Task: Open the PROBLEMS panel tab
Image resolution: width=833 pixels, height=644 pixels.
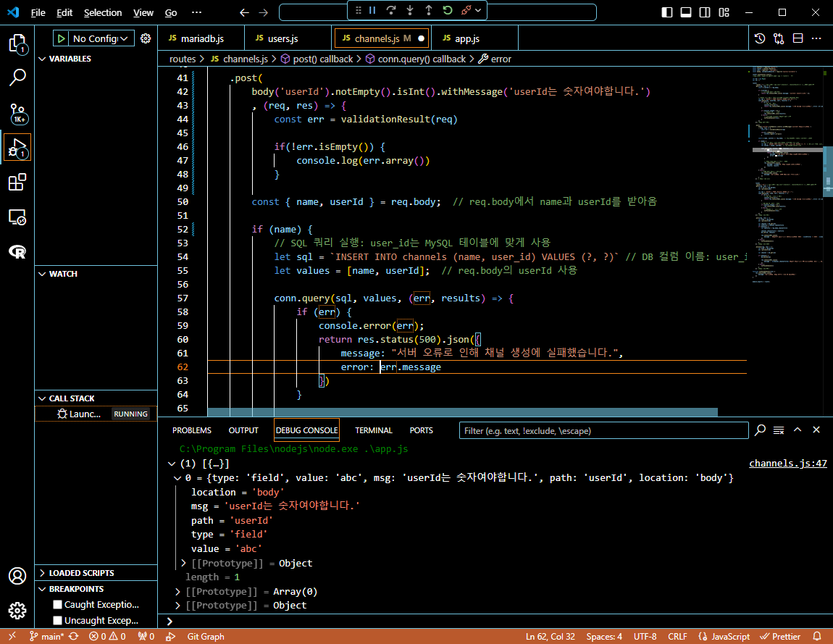Action: (192, 430)
